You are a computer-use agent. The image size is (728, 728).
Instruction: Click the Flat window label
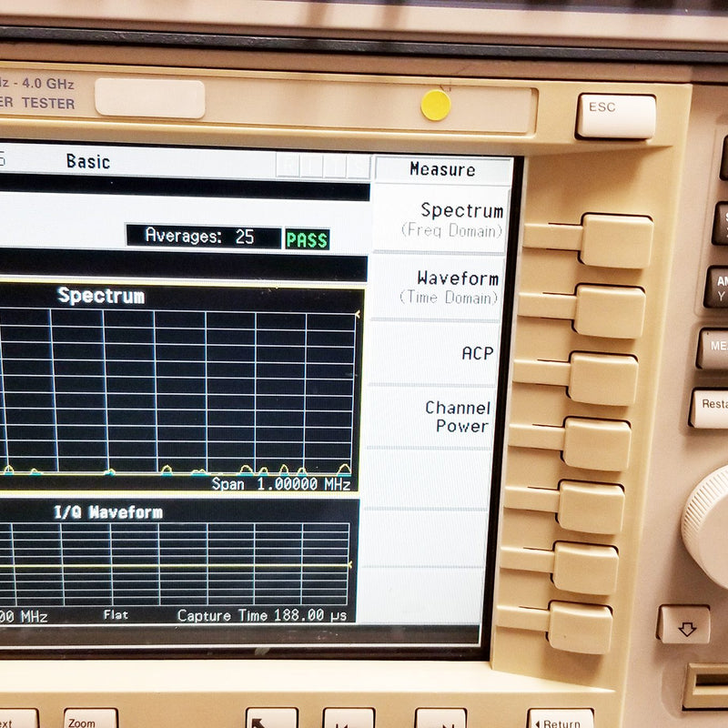[116, 615]
